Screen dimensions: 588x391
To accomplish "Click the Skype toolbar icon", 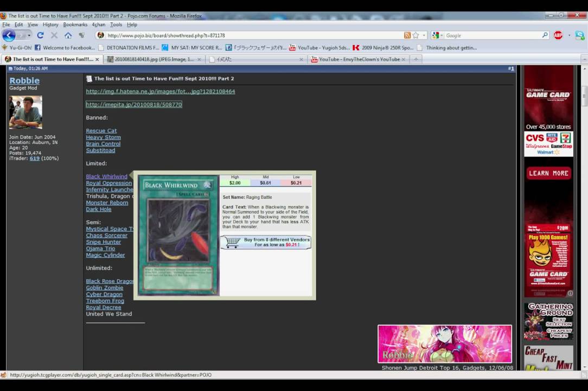I will point(580,35).
